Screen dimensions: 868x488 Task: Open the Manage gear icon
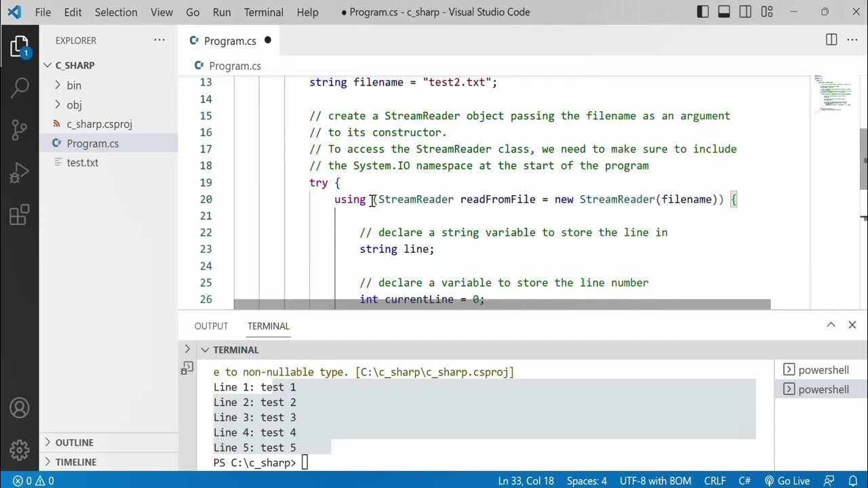[19, 449]
